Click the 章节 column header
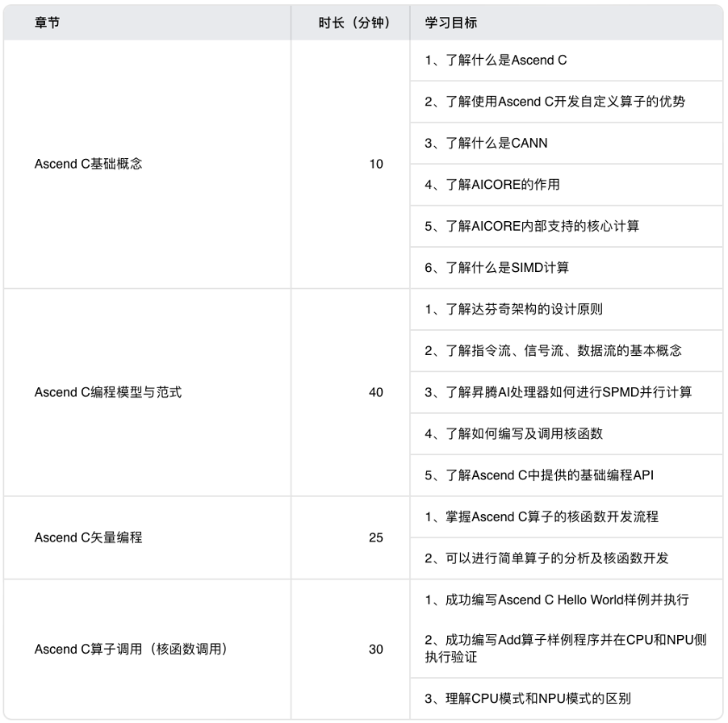728x723 pixels. tap(40, 23)
